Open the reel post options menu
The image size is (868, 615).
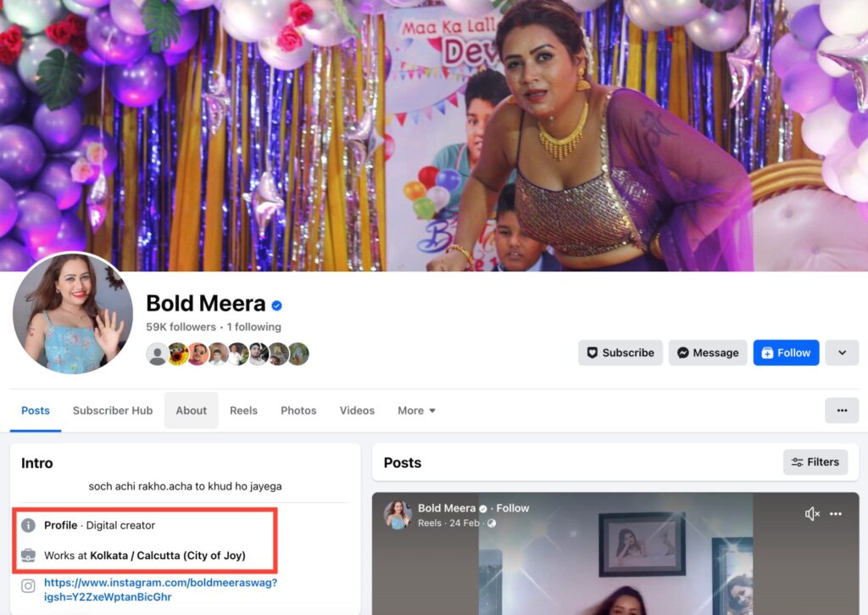pyautogui.click(x=836, y=514)
